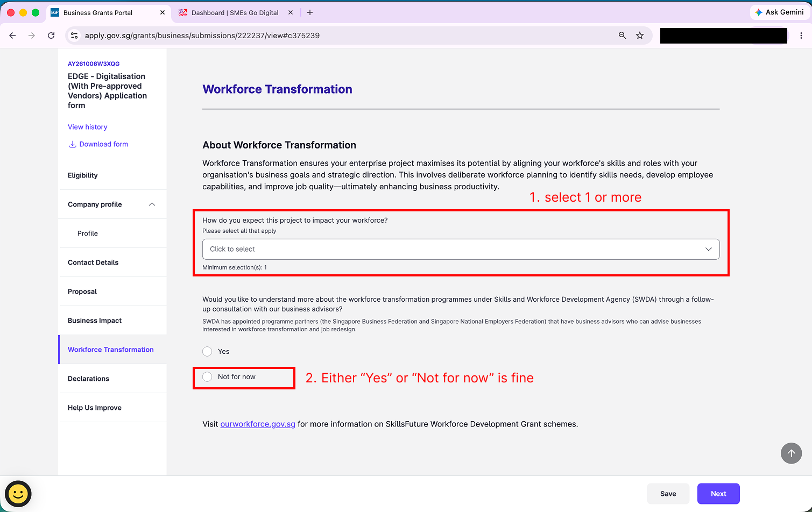The height and width of the screenshot is (512, 812).
Task: Close the Dashboard SMEs Go Digital tab
Action: coord(291,12)
